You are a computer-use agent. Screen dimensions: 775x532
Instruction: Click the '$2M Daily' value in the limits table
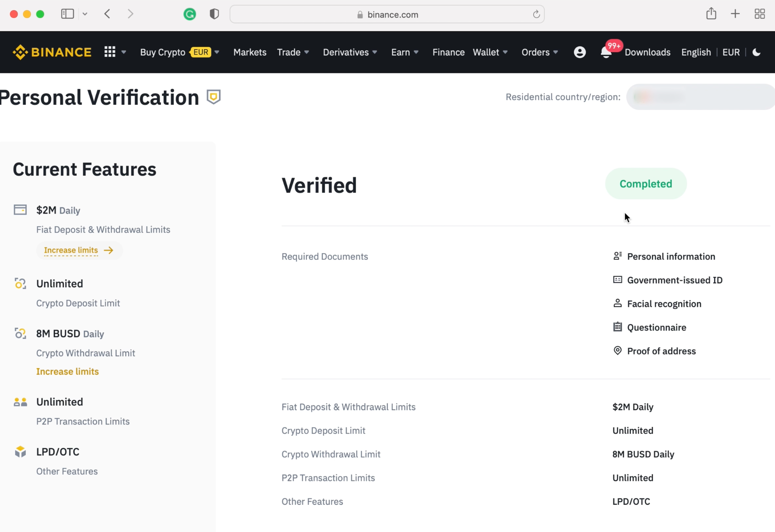(633, 407)
